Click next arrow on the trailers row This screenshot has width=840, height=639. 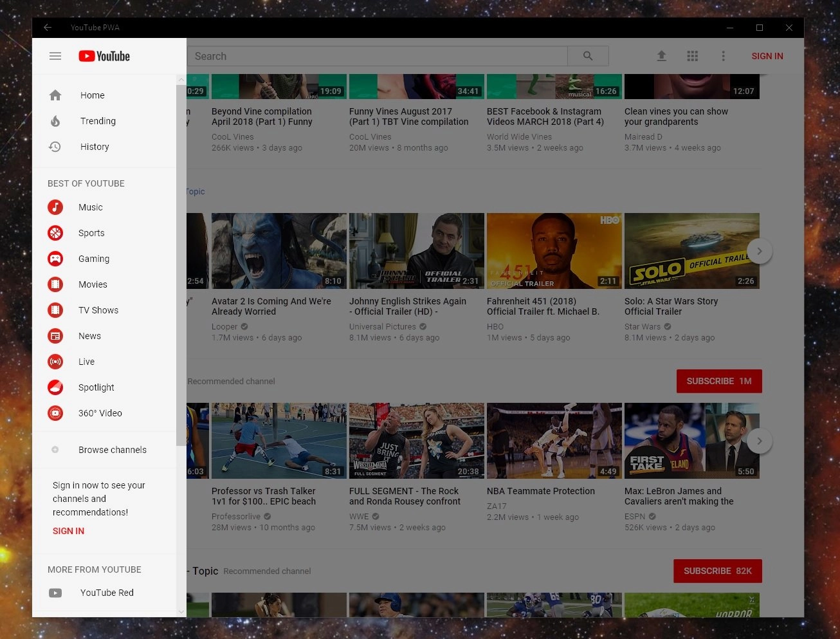(760, 251)
